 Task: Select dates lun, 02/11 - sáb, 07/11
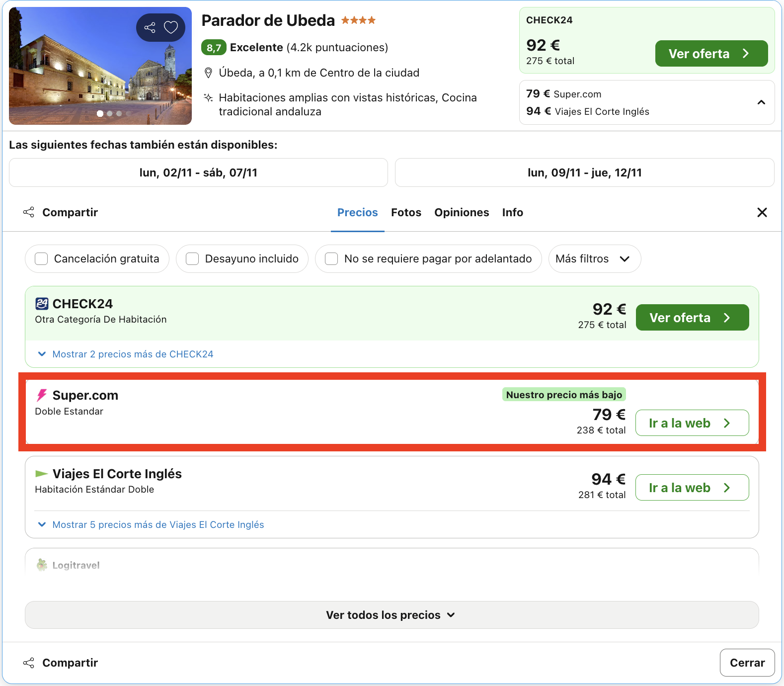[x=198, y=172]
